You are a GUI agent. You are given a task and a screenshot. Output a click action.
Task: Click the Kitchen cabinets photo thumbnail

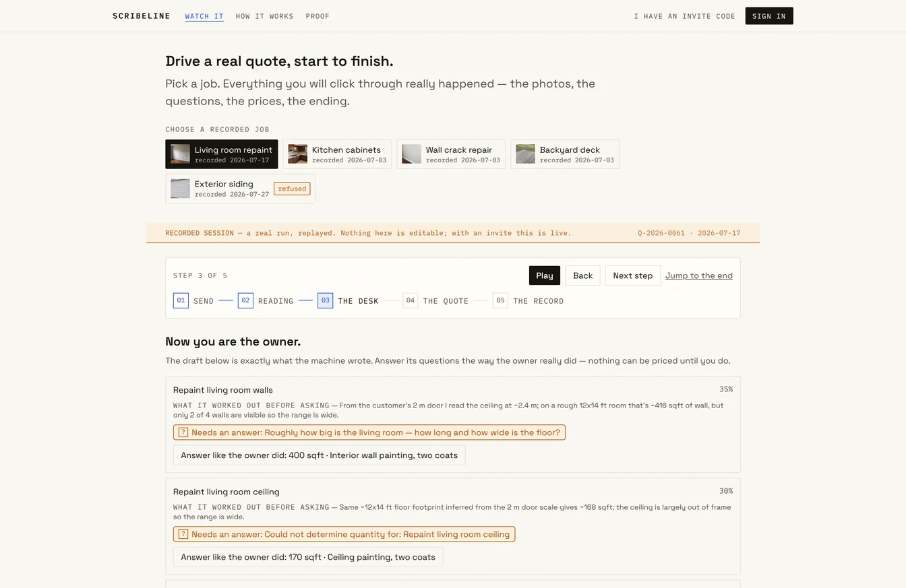pos(297,154)
